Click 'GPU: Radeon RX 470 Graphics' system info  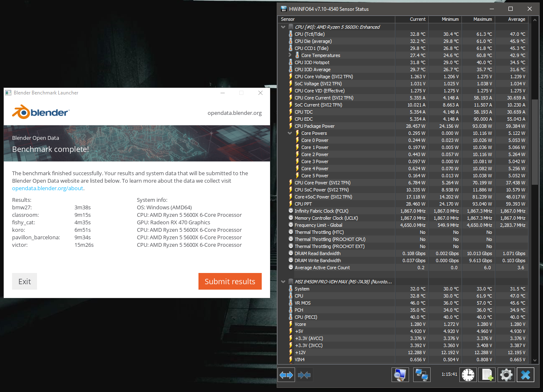(x=174, y=222)
